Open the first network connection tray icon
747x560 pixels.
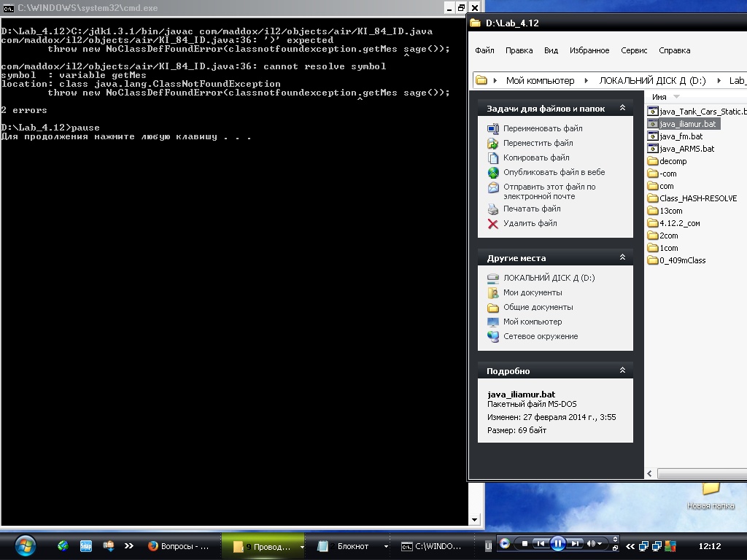(644, 546)
